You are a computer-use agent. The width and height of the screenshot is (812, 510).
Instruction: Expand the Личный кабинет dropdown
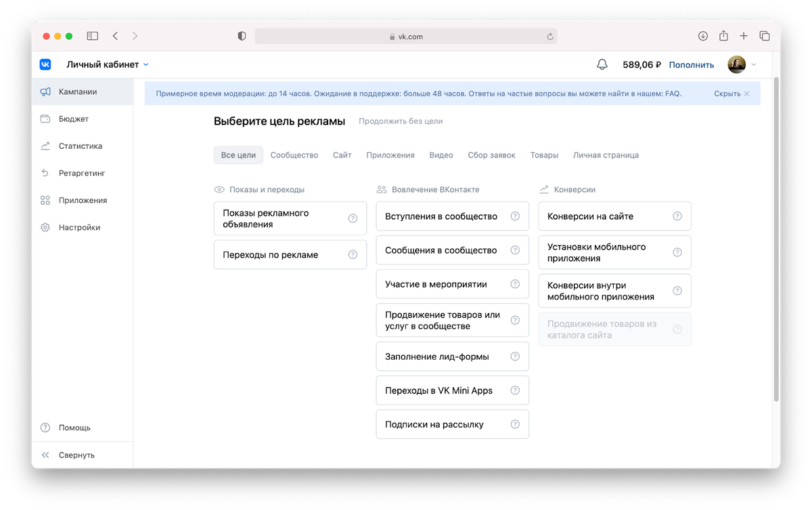(x=101, y=64)
